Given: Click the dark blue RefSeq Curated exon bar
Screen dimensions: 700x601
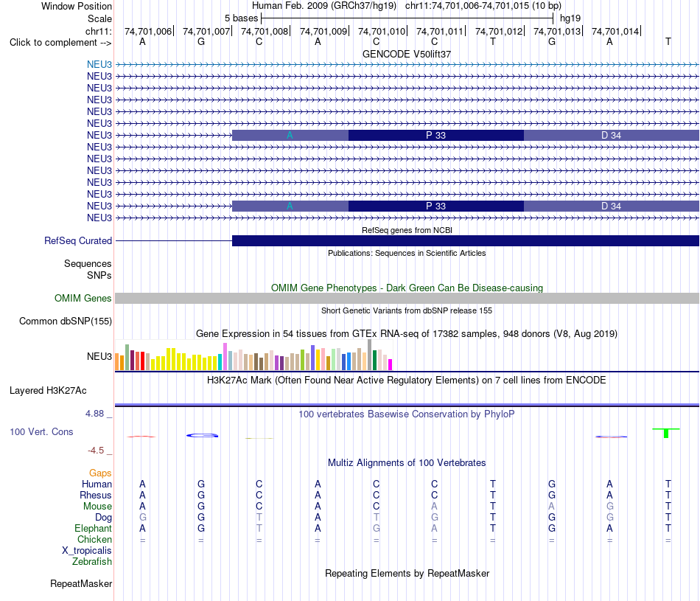Looking at the screenshot, I should (x=466, y=241).
